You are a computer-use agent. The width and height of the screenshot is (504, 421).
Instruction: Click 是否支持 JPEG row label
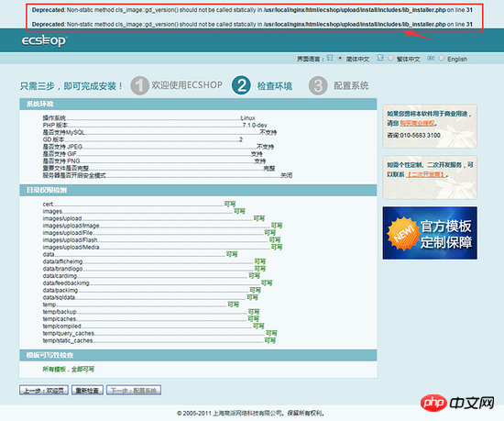coord(62,147)
